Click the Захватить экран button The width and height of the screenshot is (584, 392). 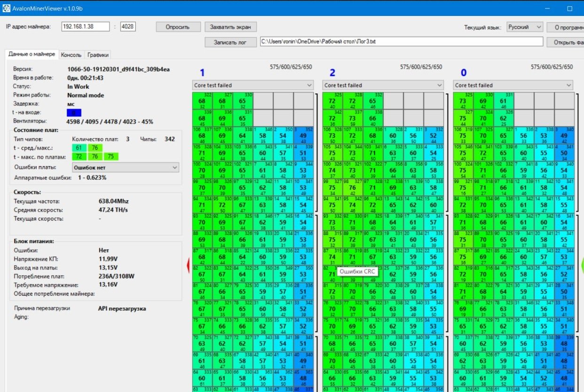pos(231,27)
